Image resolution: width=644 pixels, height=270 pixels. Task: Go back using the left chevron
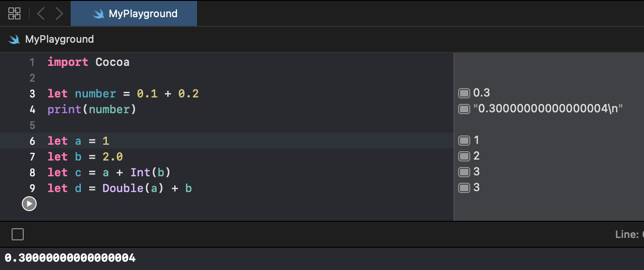pyautogui.click(x=41, y=13)
